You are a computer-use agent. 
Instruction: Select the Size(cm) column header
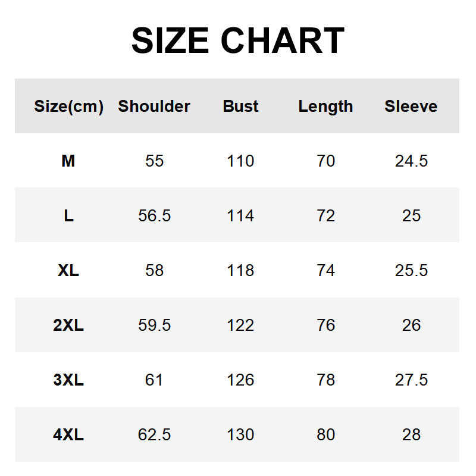click(x=68, y=107)
